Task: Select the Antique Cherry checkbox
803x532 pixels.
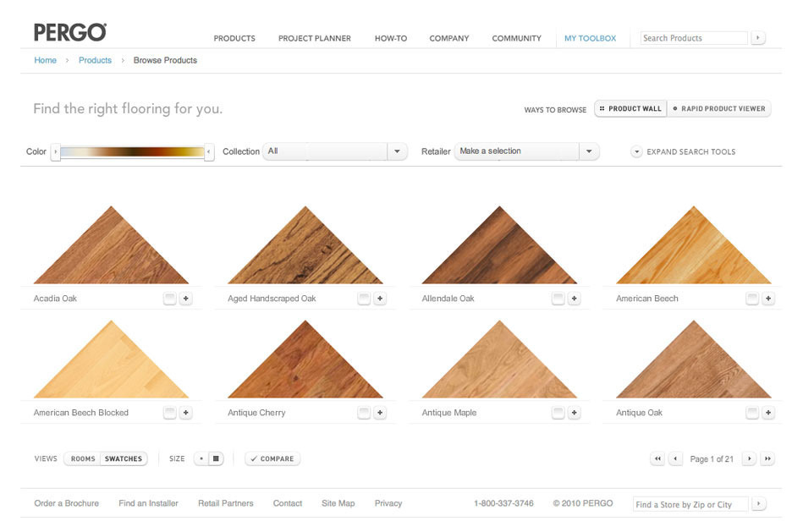Action: [364, 413]
